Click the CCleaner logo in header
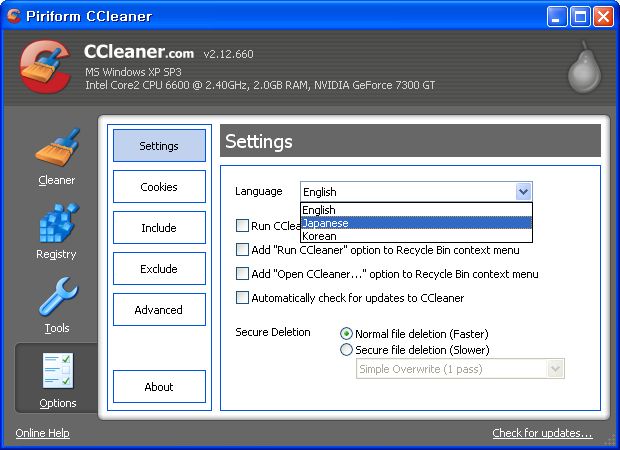 [45, 66]
